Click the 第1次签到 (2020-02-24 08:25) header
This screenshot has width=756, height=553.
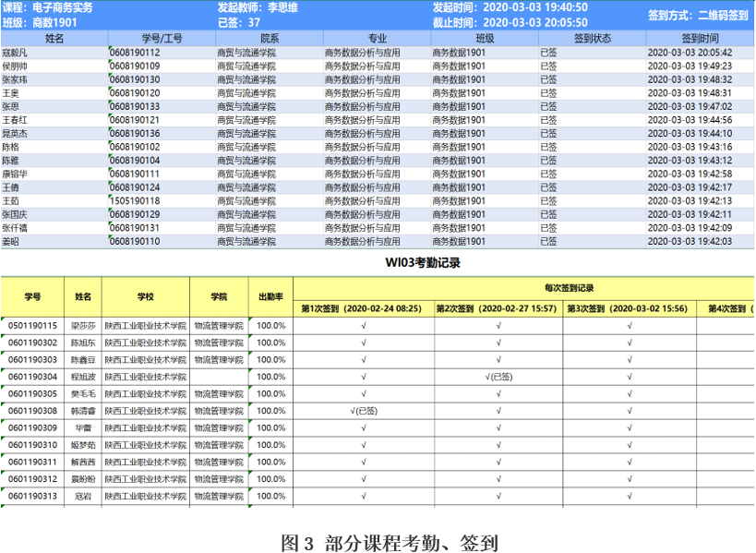362,308
